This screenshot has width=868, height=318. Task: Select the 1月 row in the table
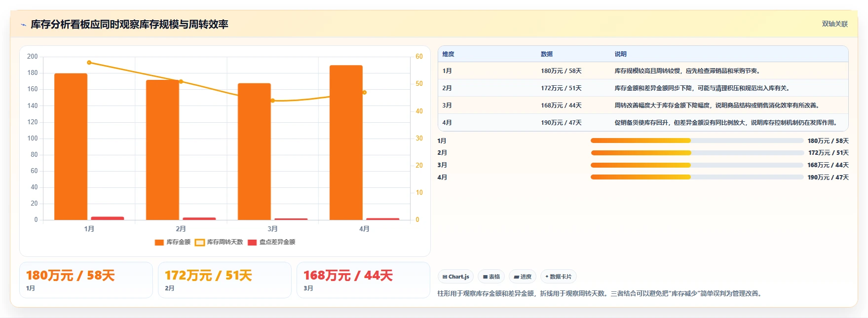click(x=643, y=71)
